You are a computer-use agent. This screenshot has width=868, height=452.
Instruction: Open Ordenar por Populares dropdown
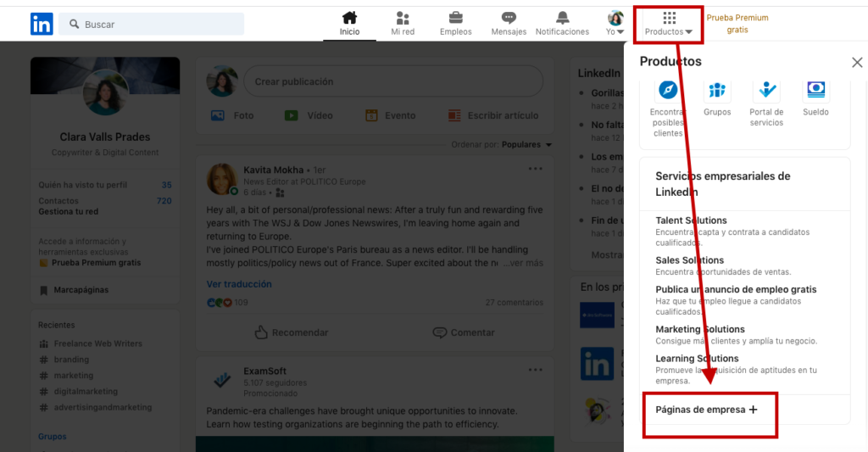pyautogui.click(x=501, y=144)
